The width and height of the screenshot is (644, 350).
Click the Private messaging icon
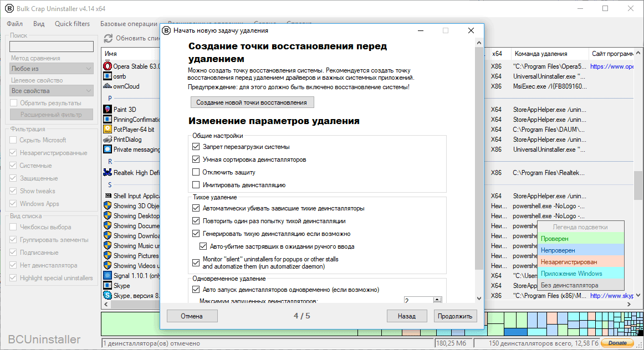(x=108, y=150)
